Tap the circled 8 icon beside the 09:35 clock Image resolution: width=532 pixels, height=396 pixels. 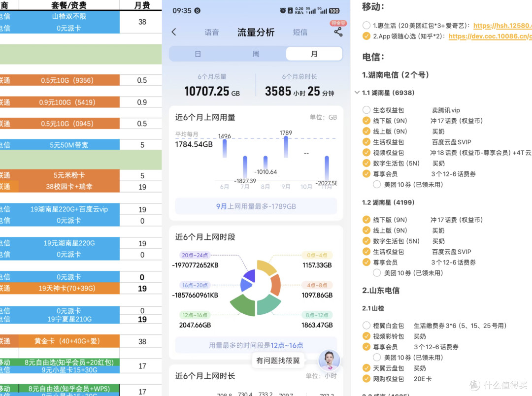point(197,11)
